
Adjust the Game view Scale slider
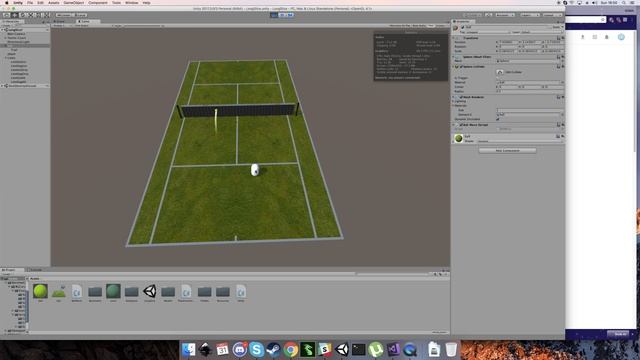pos(143,26)
